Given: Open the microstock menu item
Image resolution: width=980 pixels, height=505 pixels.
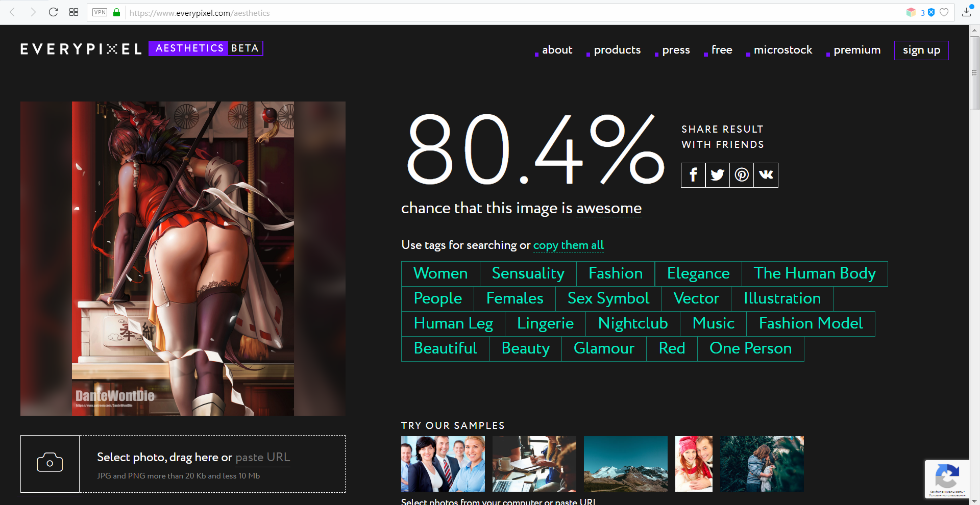Looking at the screenshot, I should [x=782, y=50].
